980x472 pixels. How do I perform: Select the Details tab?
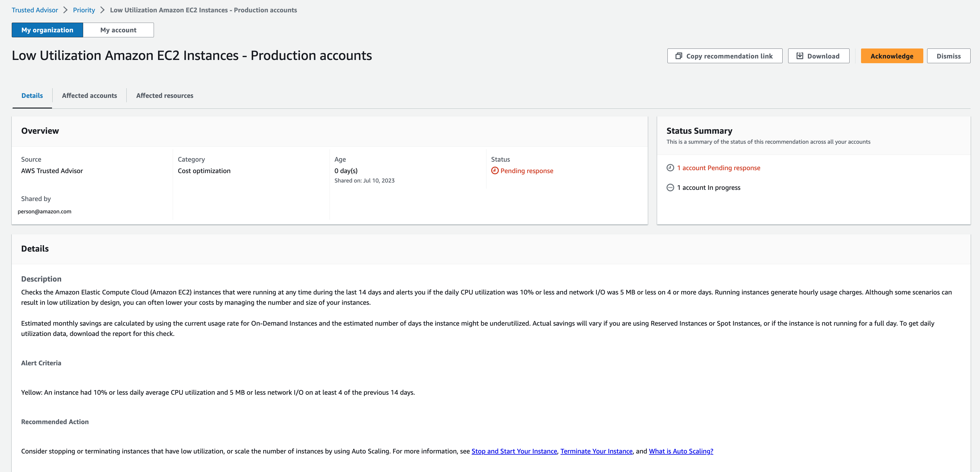pyautogui.click(x=32, y=95)
